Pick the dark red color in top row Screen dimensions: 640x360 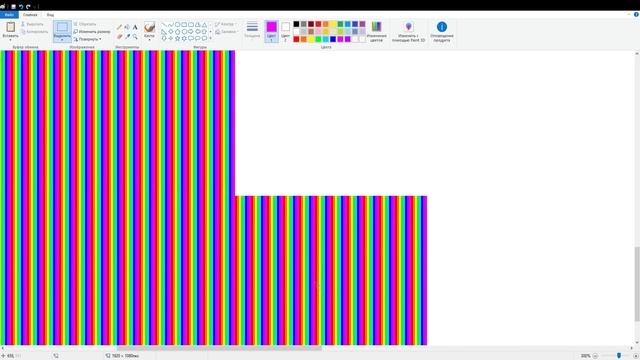pyautogui.click(x=311, y=24)
